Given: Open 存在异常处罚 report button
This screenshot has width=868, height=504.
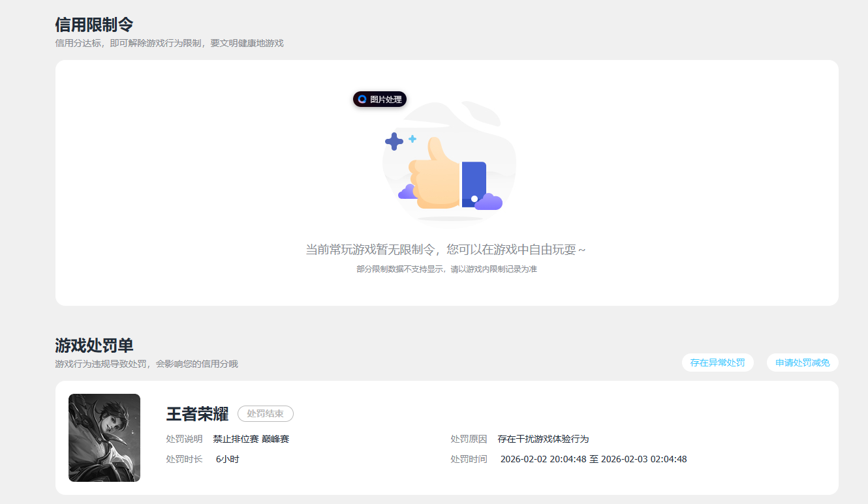Looking at the screenshot, I should [717, 363].
